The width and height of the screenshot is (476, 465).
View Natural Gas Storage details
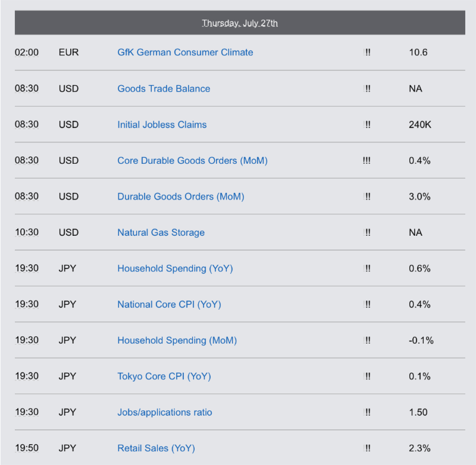pyautogui.click(x=161, y=232)
